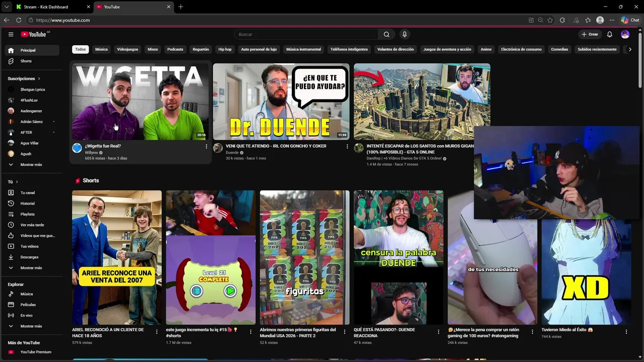Image resolution: width=644 pixels, height=362 pixels.
Task: Click the search magnifier button
Action: pos(386,34)
